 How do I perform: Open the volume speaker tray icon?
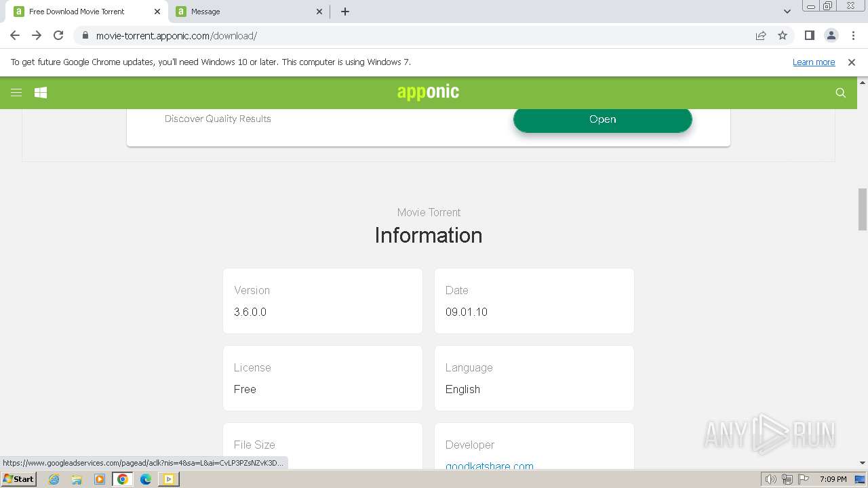click(x=770, y=479)
